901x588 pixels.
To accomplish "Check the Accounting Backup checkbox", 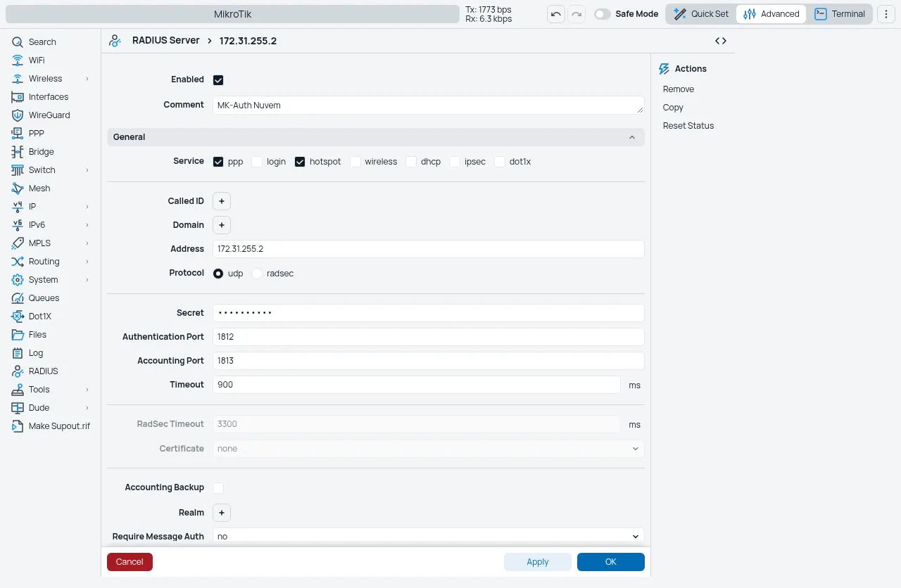I will (x=218, y=487).
